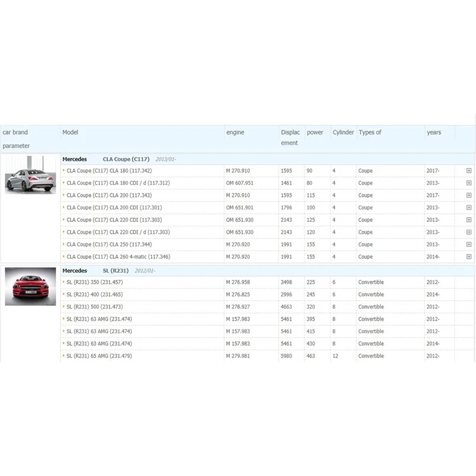Click the Cylinder column header

click(x=343, y=132)
